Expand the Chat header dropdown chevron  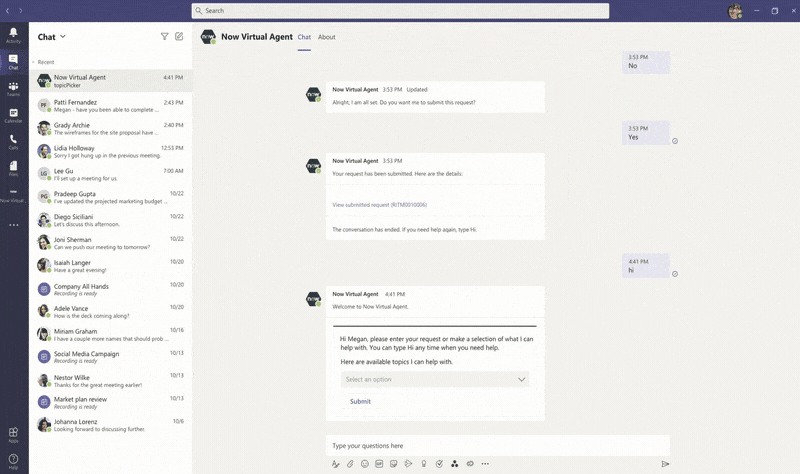coord(63,37)
